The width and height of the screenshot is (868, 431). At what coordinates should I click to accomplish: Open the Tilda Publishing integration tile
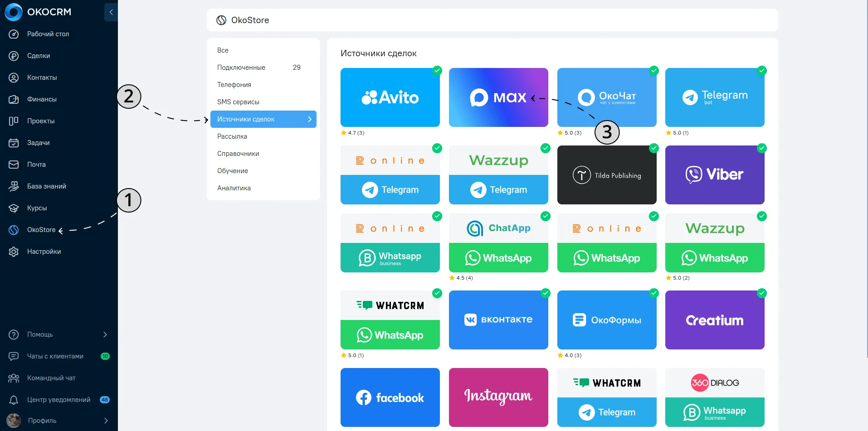click(x=607, y=175)
